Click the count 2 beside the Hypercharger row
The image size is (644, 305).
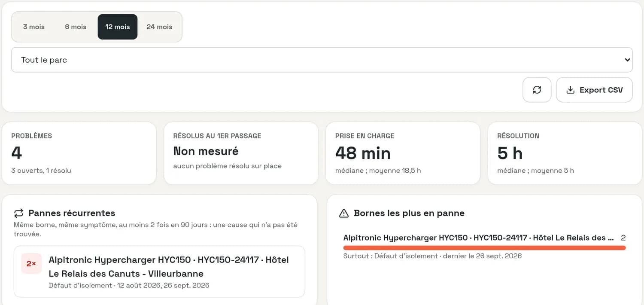click(623, 238)
